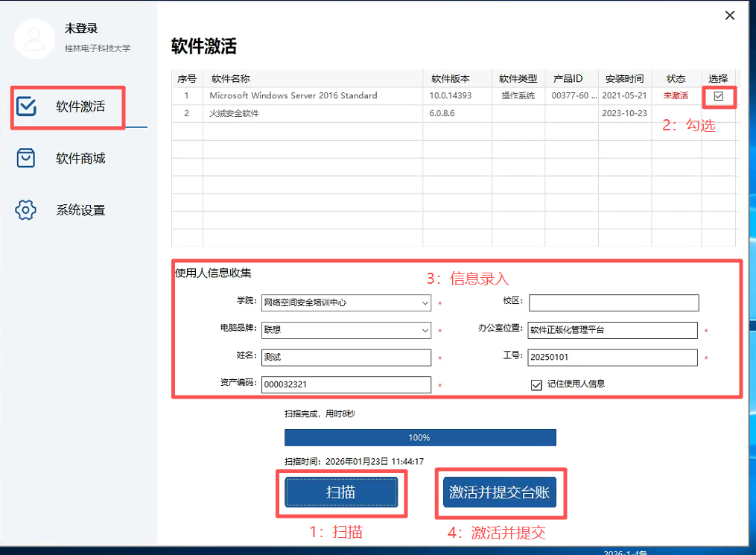The height and width of the screenshot is (555, 756).
Task: Toggle selection checkbox for Windows Server 2016 row
Action: tap(719, 96)
